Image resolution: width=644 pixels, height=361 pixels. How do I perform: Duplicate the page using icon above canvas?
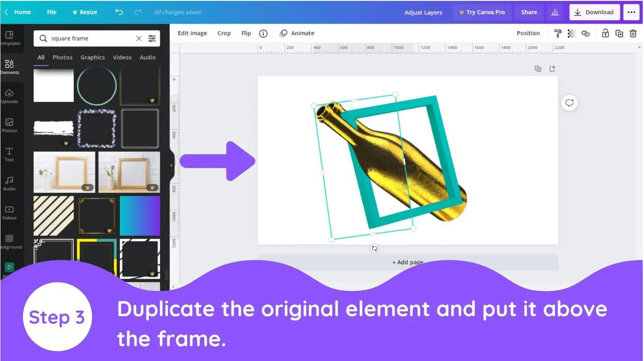[537, 69]
